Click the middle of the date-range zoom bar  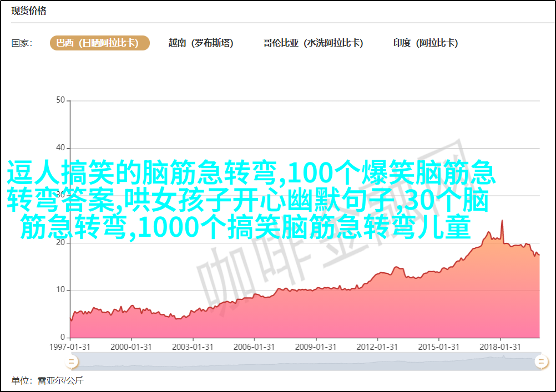[x=305, y=362]
